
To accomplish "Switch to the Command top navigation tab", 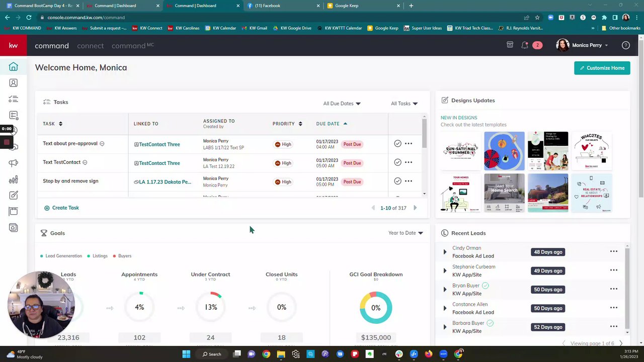I will (52, 46).
